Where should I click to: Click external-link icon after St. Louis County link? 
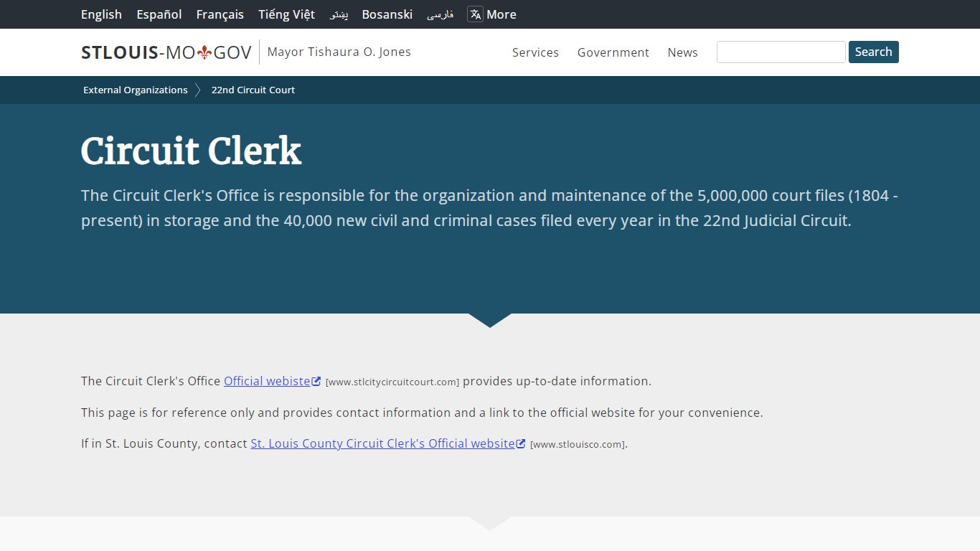click(x=521, y=443)
